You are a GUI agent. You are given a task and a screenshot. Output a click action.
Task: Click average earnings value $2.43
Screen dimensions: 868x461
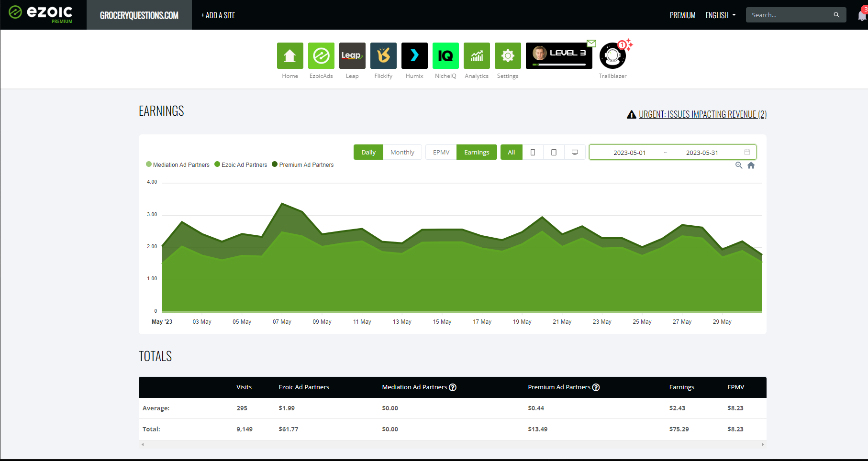tap(677, 408)
